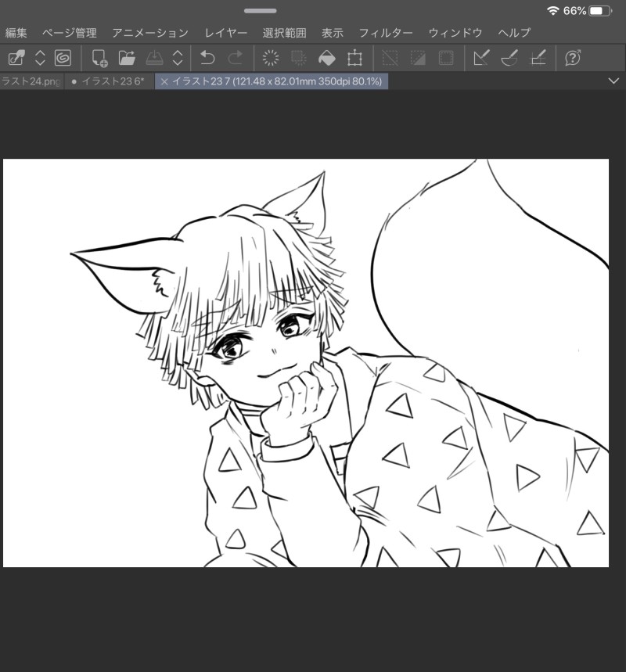Close the イラスト23 7 tab
This screenshot has height=672, width=626.
(164, 81)
